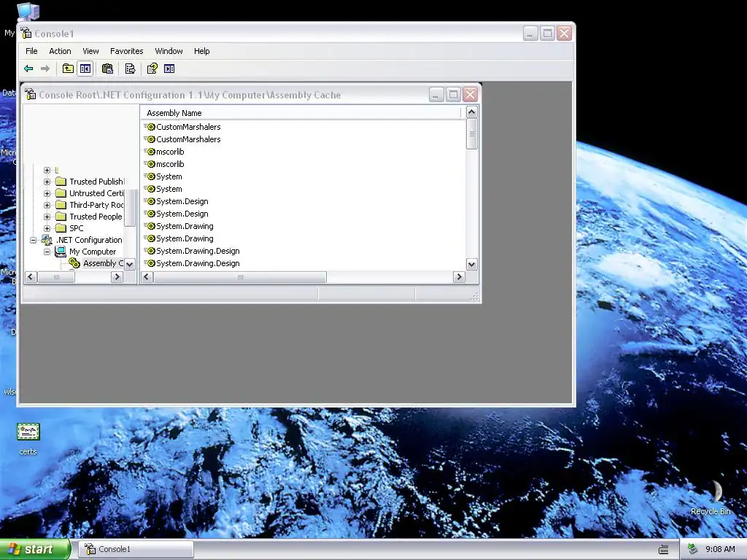This screenshot has height=560, width=747.
Task: Click the assembly list scroll-right arrow
Action: tap(459, 276)
